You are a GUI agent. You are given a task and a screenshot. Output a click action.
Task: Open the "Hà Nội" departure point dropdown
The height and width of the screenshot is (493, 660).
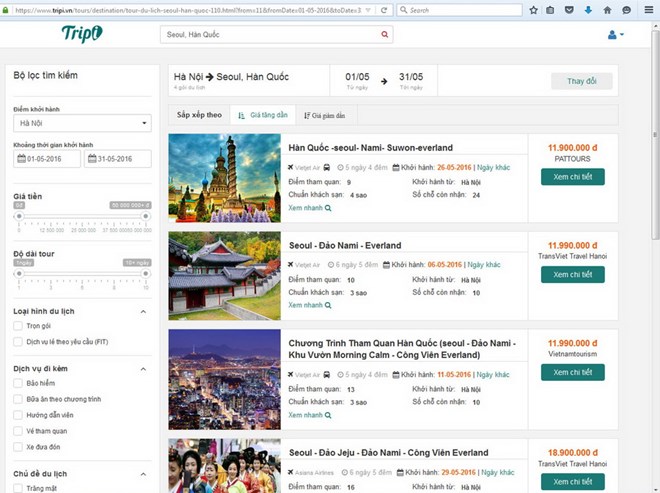click(82, 124)
